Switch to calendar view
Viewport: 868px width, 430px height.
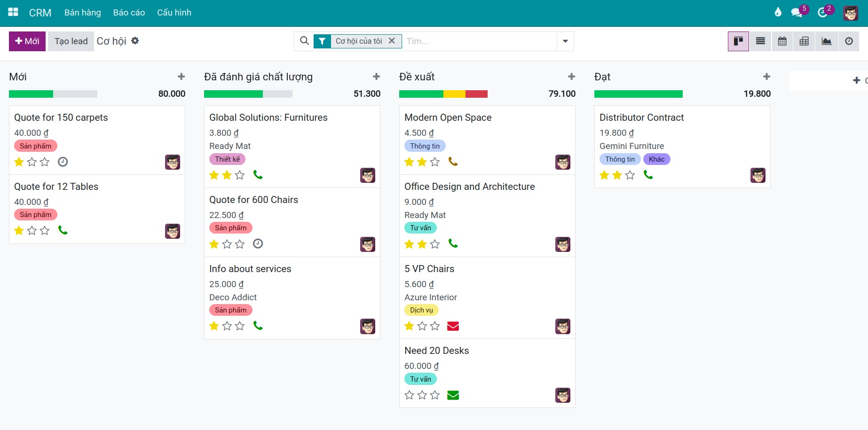pos(782,41)
